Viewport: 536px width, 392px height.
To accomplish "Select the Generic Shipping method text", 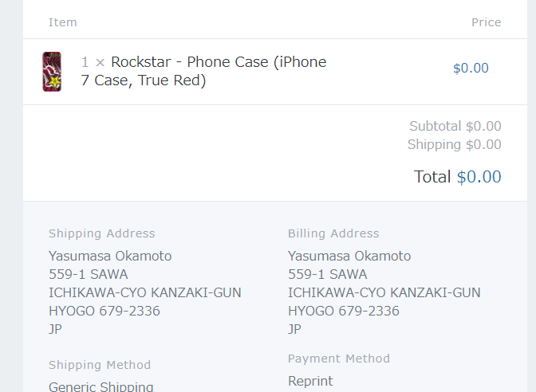I will click(x=100, y=386).
